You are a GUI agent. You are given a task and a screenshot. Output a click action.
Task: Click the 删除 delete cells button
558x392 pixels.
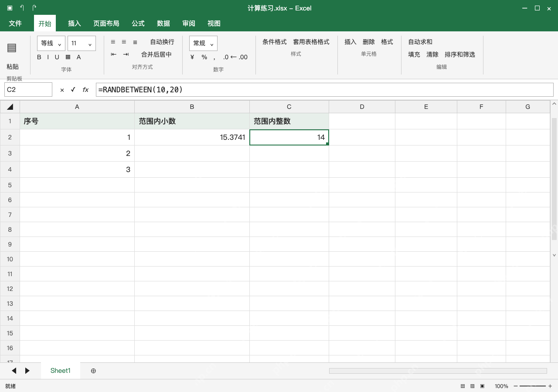[369, 42]
